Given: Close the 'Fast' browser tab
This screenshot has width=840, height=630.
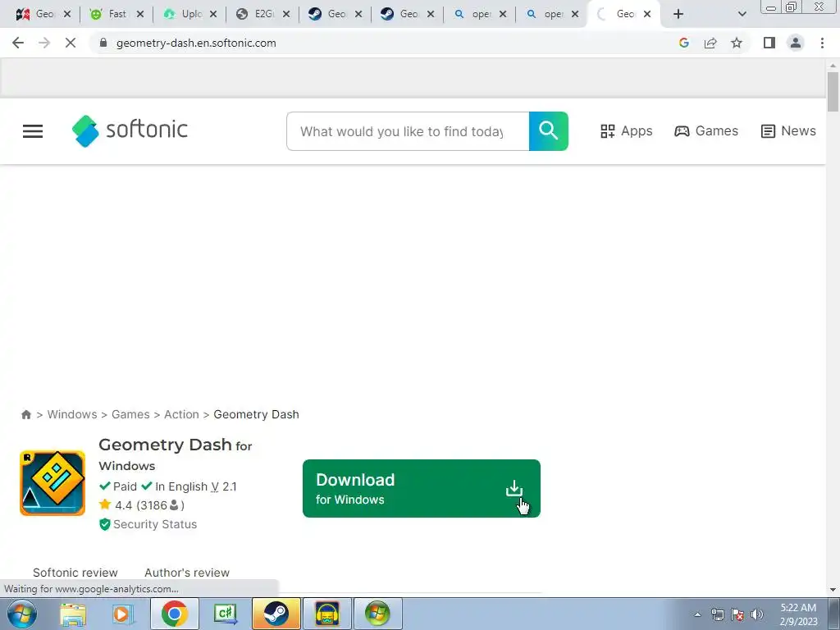Looking at the screenshot, I should (140, 14).
